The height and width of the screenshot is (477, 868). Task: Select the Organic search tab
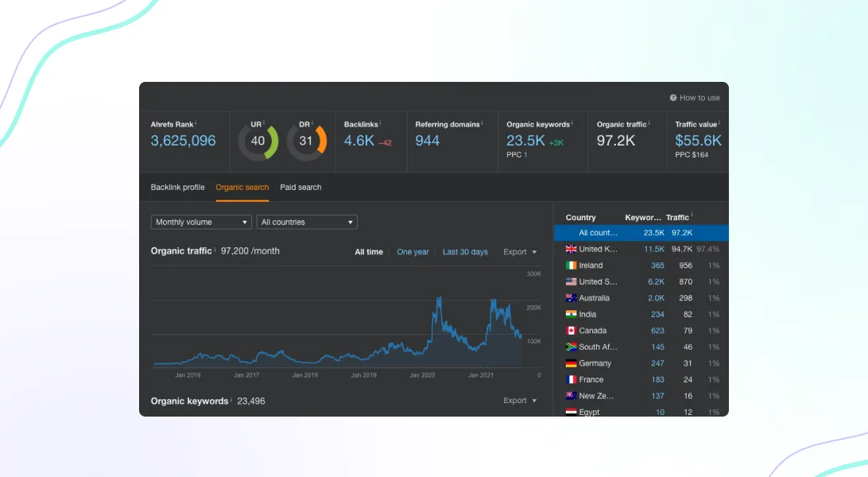point(242,187)
